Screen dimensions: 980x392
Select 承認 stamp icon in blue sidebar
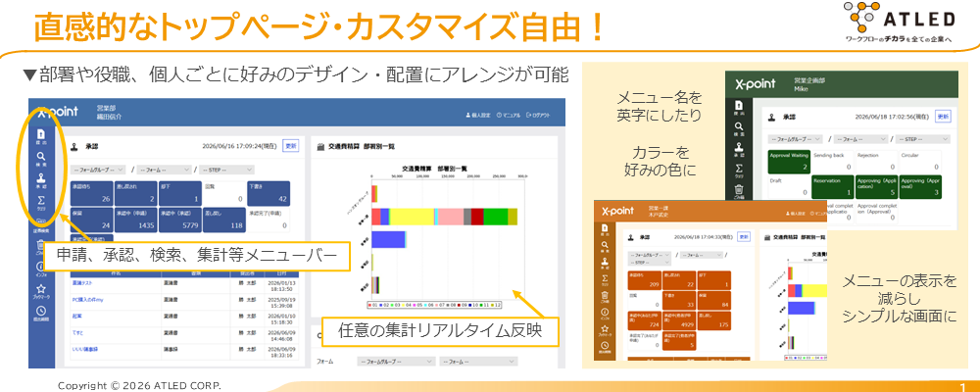(x=41, y=180)
